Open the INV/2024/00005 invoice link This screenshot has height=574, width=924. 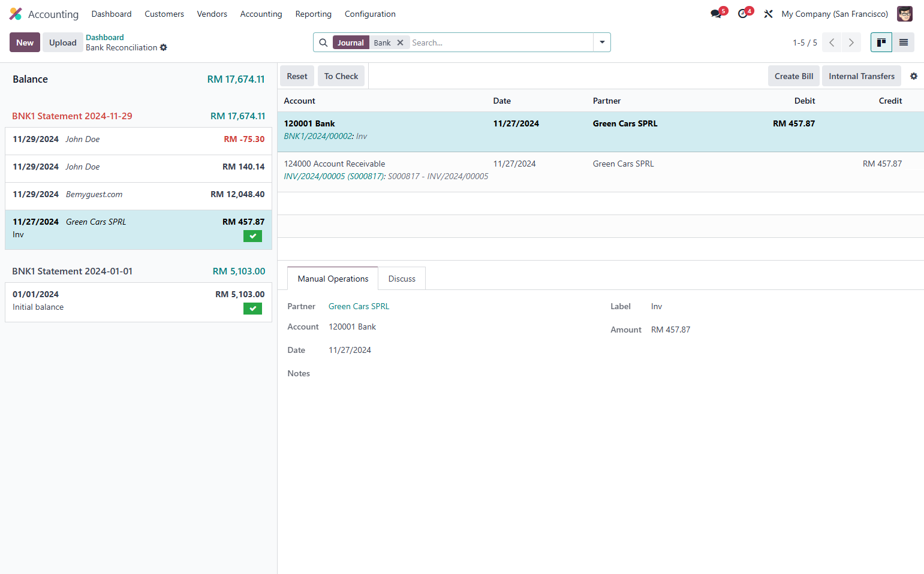[x=335, y=176]
